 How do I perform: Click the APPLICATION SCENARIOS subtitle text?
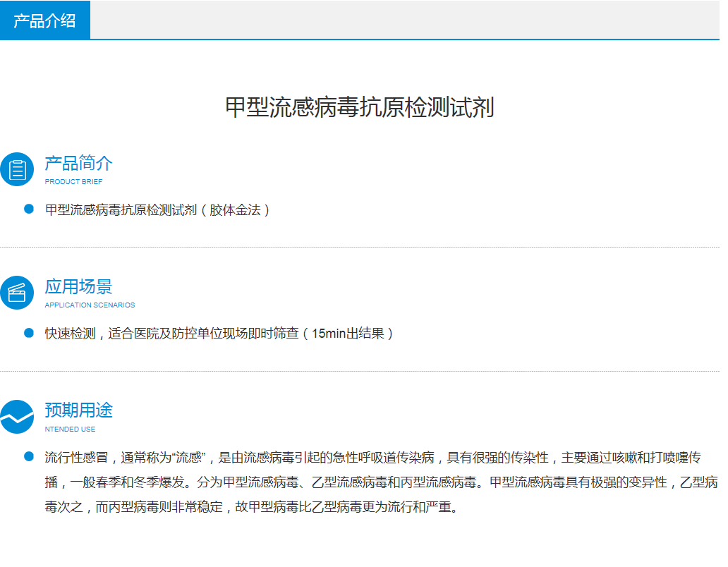tap(90, 305)
